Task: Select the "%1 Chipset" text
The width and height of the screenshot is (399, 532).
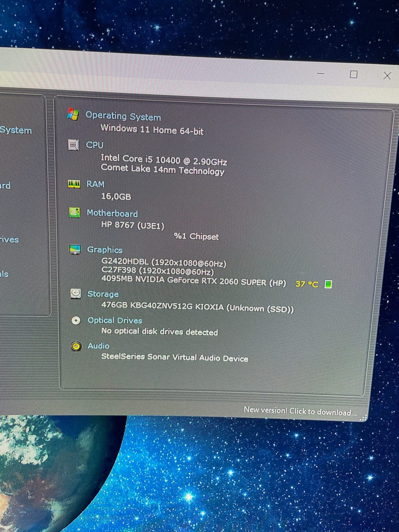Action: [196, 236]
